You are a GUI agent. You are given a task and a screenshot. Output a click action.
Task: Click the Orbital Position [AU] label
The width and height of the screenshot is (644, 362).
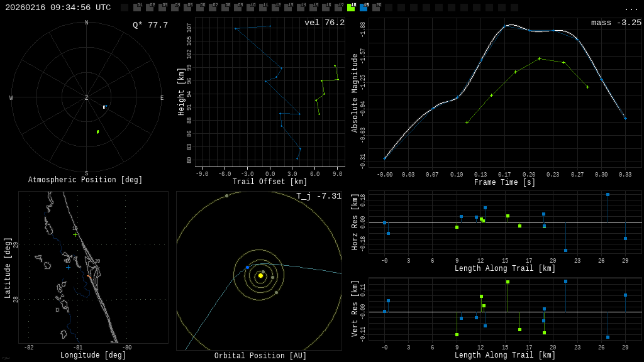click(260, 356)
